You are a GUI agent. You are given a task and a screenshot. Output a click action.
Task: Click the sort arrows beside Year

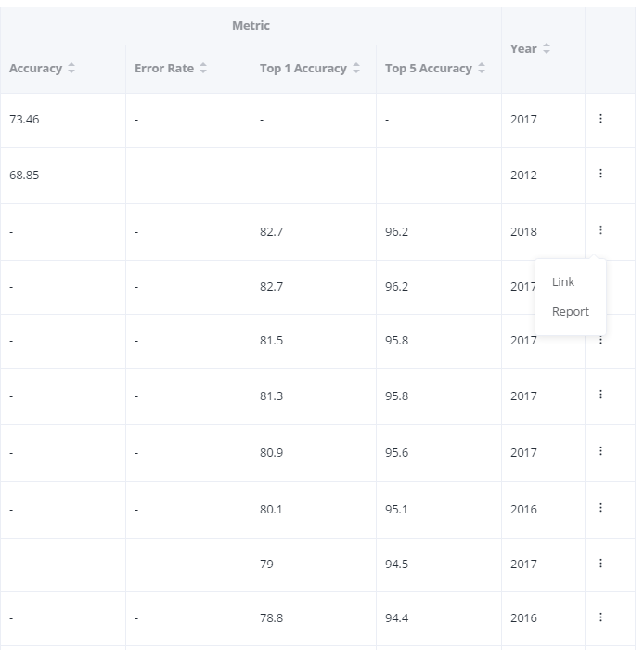pos(547,49)
